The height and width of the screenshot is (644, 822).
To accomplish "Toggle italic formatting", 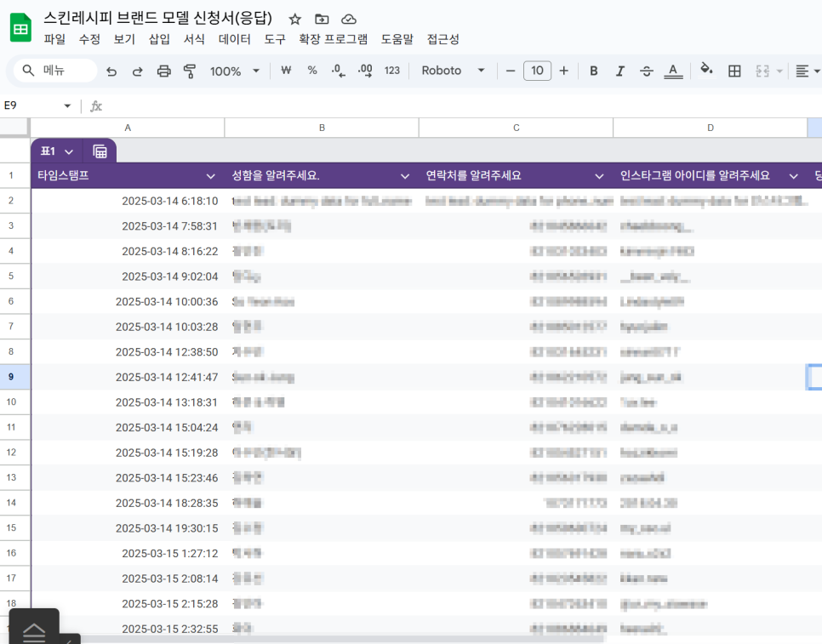I will click(620, 71).
